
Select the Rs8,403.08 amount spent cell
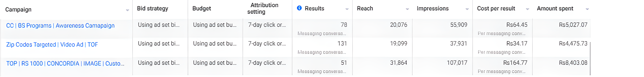[x=573, y=63]
